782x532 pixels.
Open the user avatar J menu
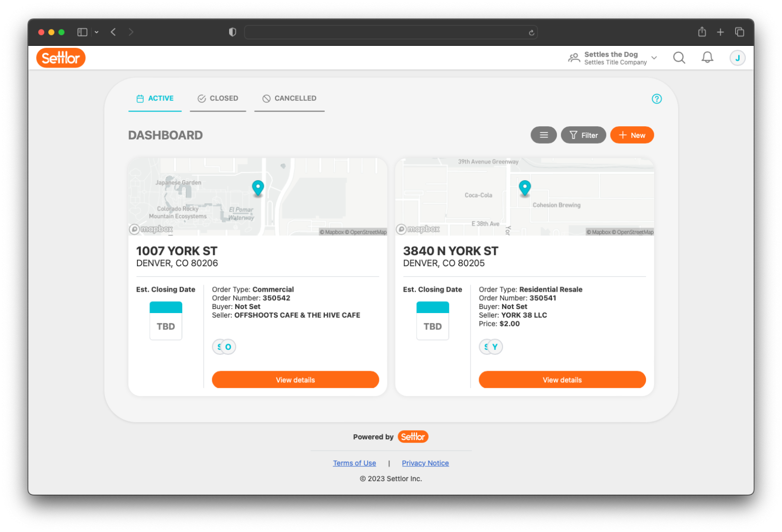pyautogui.click(x=737, y=58)
